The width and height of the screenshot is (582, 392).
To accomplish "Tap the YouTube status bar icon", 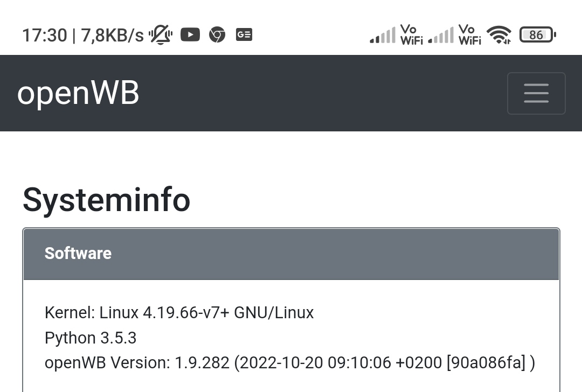I will 190,35.
